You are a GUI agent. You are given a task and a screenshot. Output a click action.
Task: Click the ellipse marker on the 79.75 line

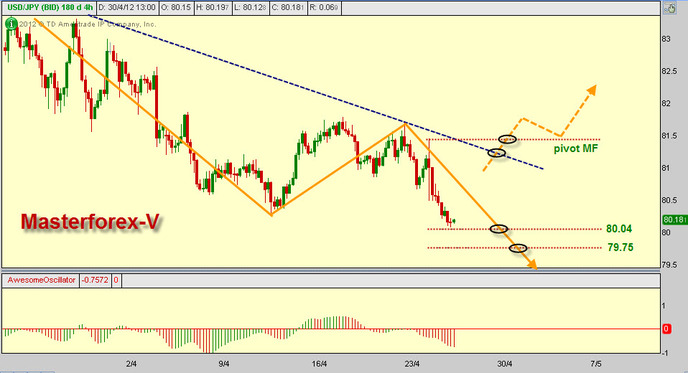(x=518, y=248)
